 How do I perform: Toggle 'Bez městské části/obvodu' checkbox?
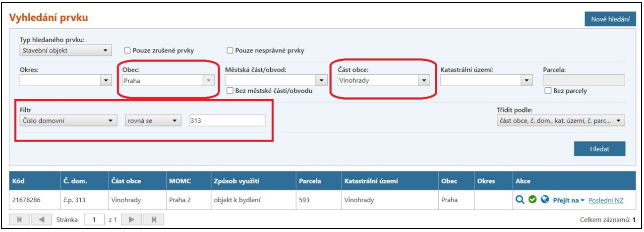[x=230, y=91]
